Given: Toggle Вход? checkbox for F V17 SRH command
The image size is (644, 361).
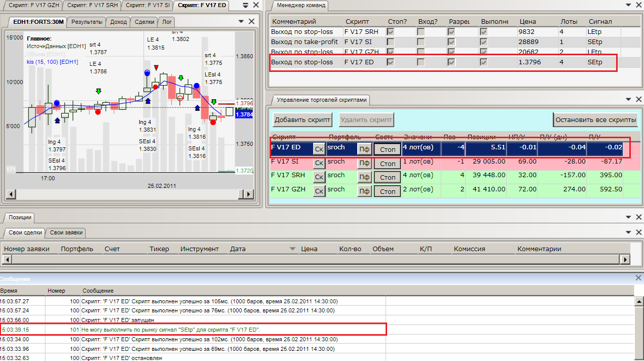Looking at the screenshot, I should pyautogui.click(x=421, y=31).
